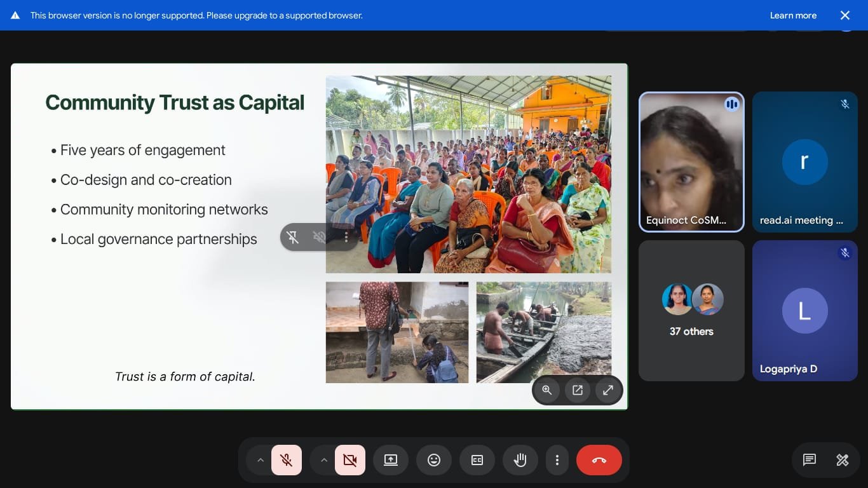Click the bullet "Five years of engagement"
Image resolution: width=868 pixels, height=488 pixels.
(142, 150)
